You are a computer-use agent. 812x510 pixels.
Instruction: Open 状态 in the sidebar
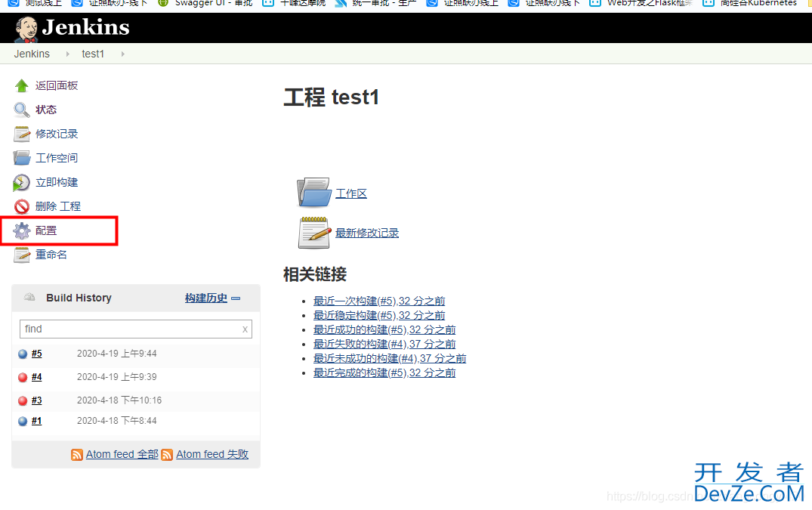(46, 110)
